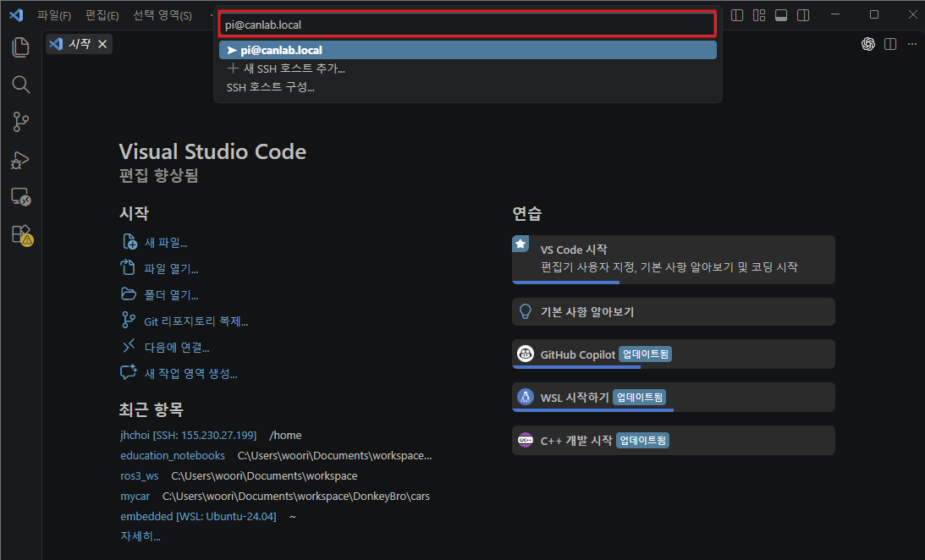This screenshot has height=560, width=925.
Task: Choose SSH 호스트 구성 option
Action: (x=468, y=87)
